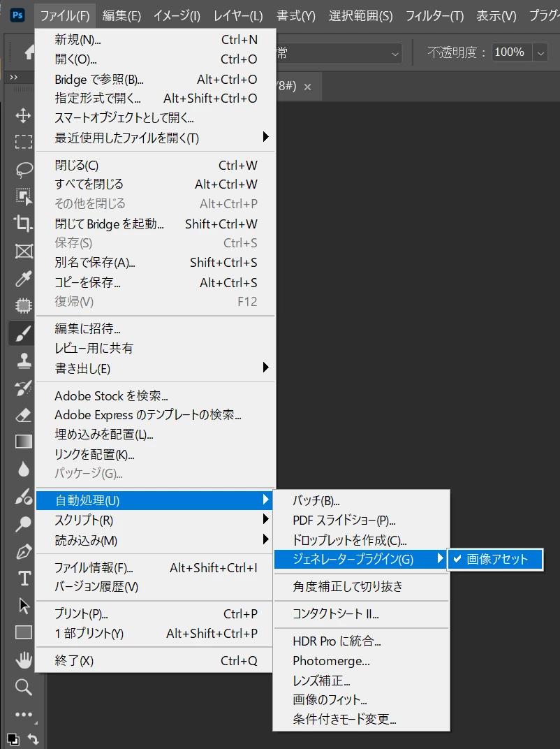Select the Crop tool
The width and height of the screenshot is (560, 749).
click(x=23, y=224)
